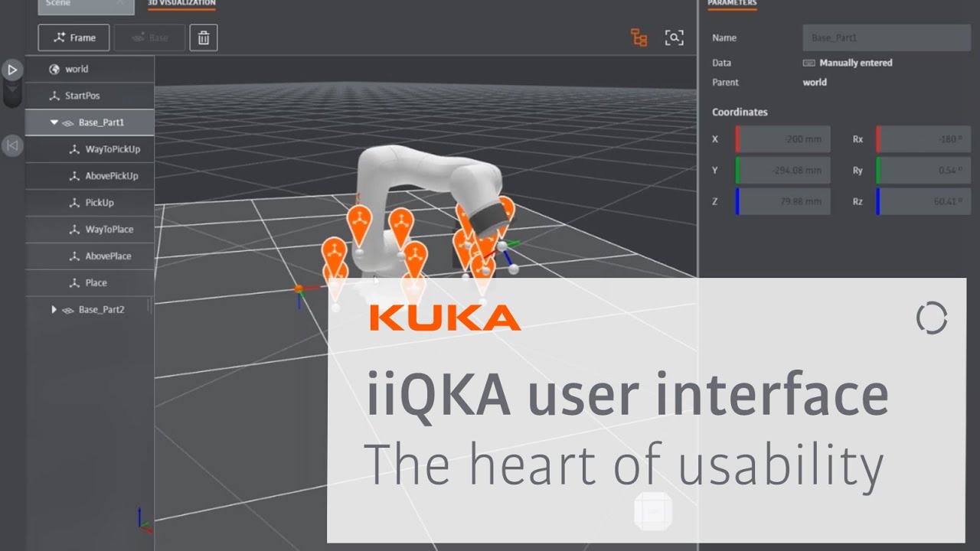This screenshot has width=980, height=551.
Task: Click the view orientation cube at bottom
Action: (653, 510)
